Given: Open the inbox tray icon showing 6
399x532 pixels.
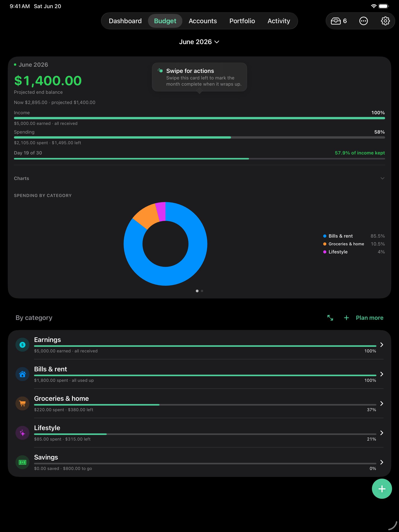Looking at the screenshot, I should tap(339, 21).
